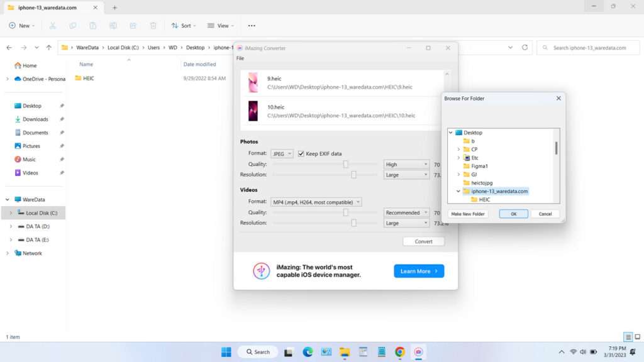Open the Photos Format JPEG dropdown

[282, 153]
